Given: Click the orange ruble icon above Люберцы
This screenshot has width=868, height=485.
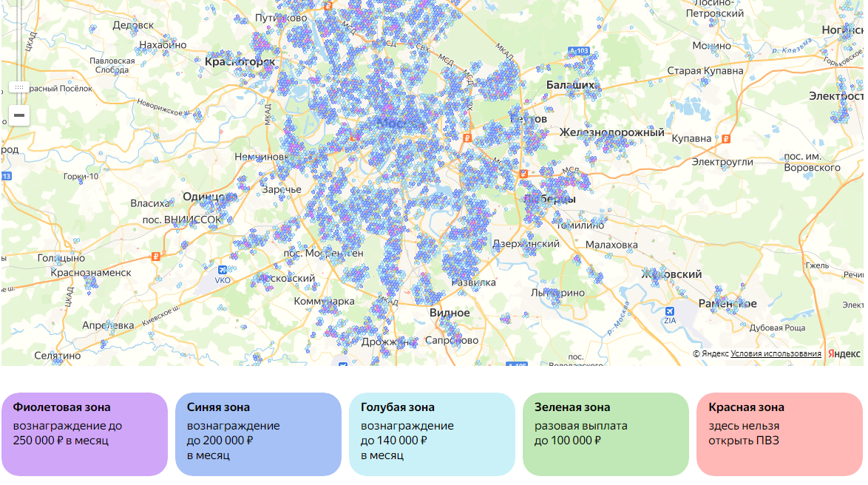Looking at the screenshot, I should pyautogui.click(x=523, y=173).
